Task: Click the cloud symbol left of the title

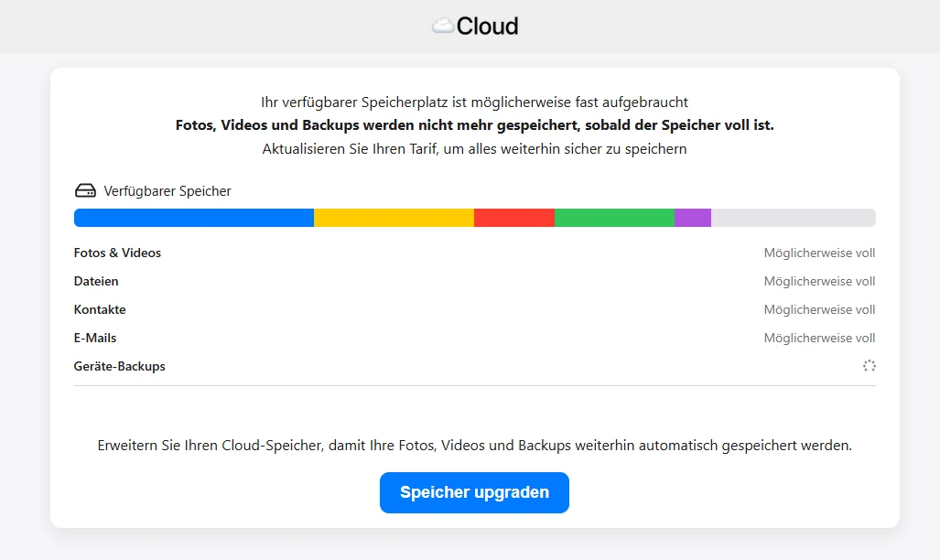Action: pyautogui.click(x=443, y=26)
